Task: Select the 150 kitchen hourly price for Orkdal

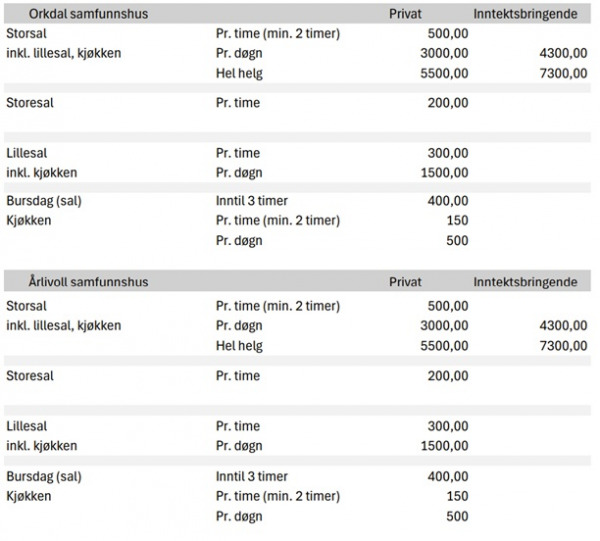Action: [x=455, y=220]
